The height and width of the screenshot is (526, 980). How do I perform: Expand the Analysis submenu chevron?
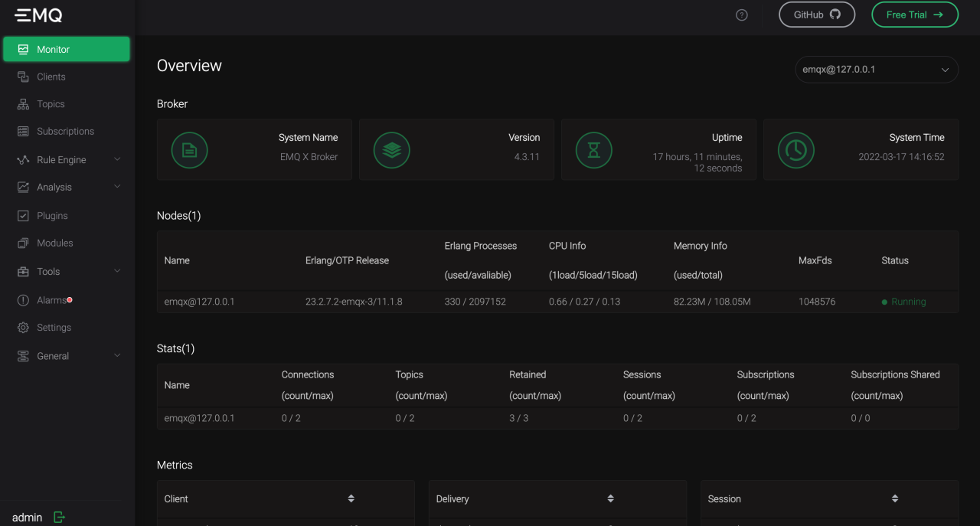point(117,187)
